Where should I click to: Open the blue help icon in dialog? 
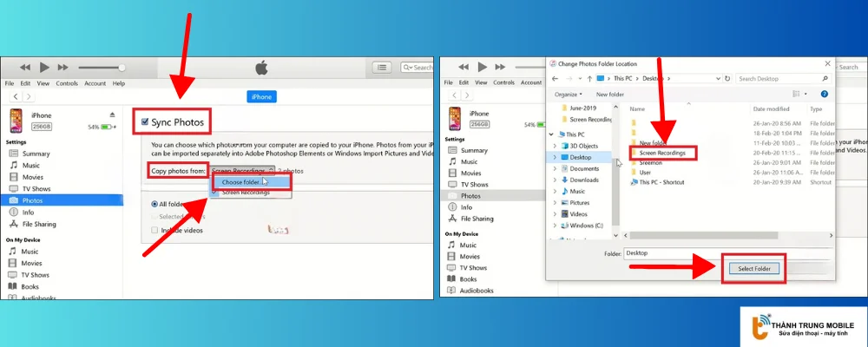(824, 94)
